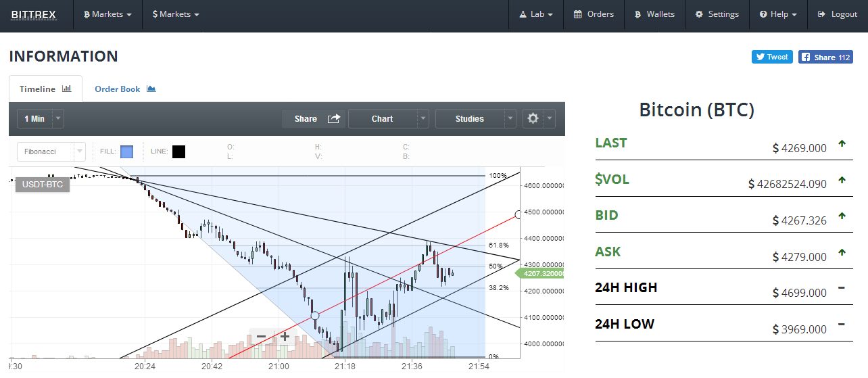Viewport: 868px width, 378px height.
Task: Click the 24H HIGH value $ 4699.000
Action: (x=799, y=293)
